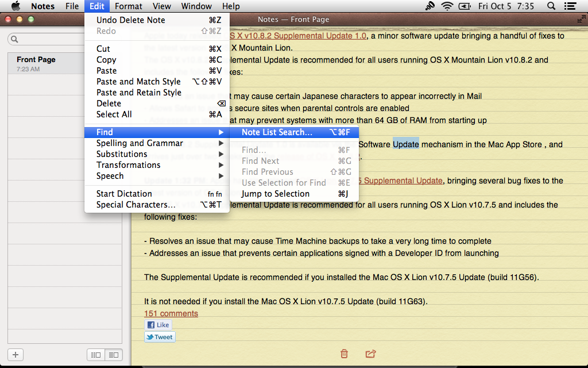Viewport: 588px width, 368px height.
Task: Select the Front Page note in list
Action: [65, 63]
